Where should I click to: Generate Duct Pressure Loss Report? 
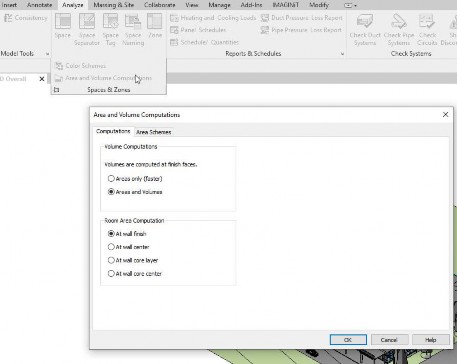[302, 18]
